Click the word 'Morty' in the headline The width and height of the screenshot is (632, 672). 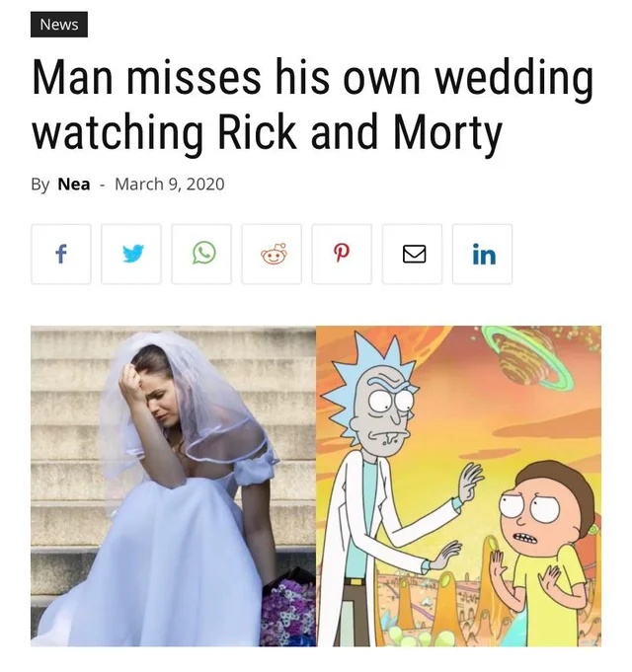447,132
